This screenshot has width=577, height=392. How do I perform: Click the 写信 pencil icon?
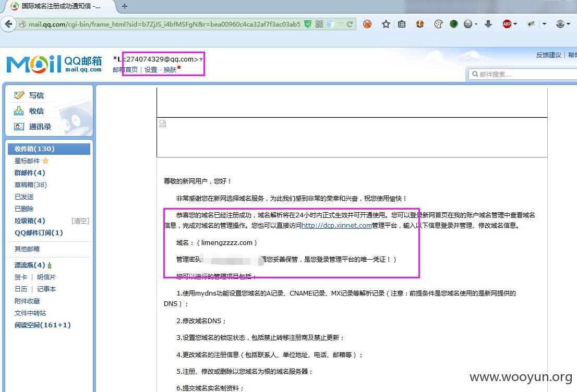tap(19, 95)
